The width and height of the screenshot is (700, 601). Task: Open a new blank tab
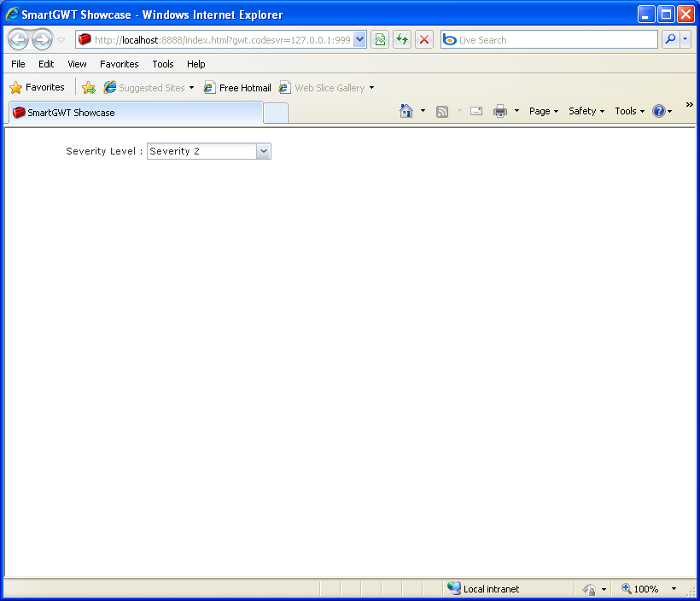click(x=276, y=113)
